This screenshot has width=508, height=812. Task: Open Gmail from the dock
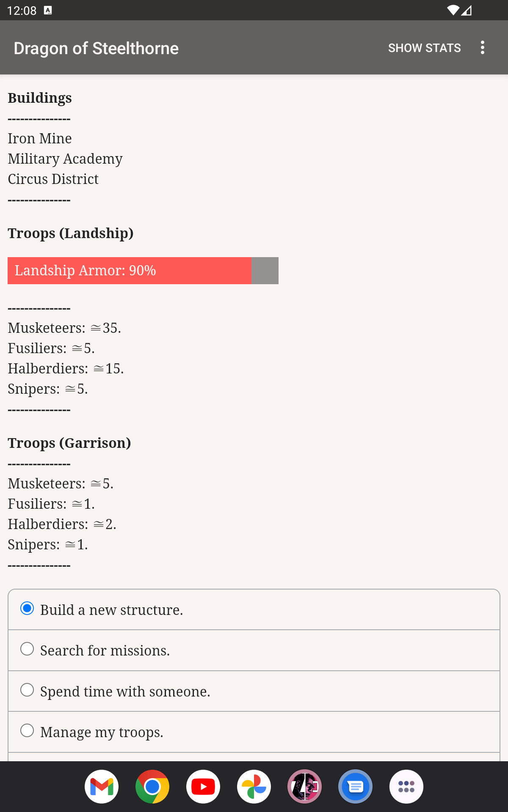(102, 787)
